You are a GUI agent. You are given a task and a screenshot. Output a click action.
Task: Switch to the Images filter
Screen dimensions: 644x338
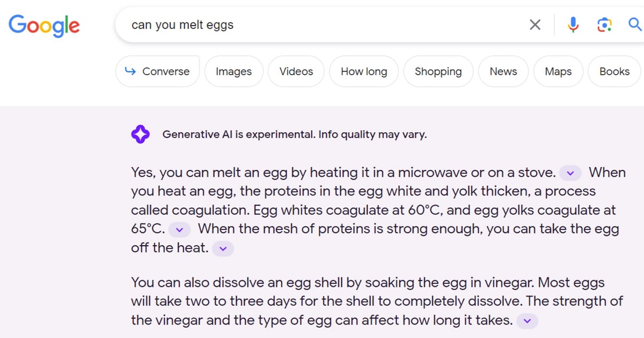[x=233, y=71]
